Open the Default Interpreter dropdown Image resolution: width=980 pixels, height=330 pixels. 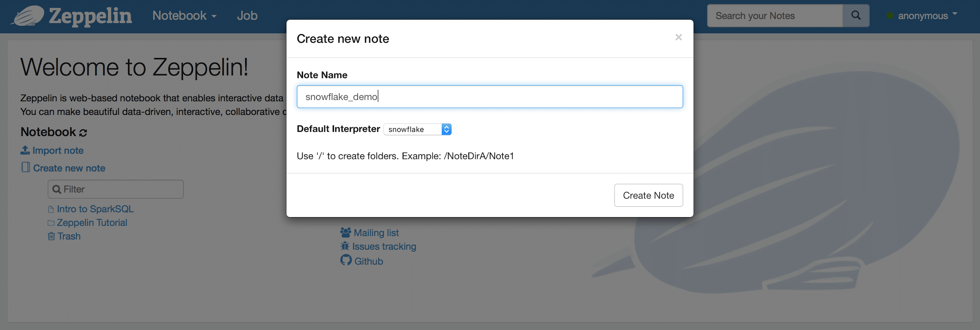[x=417, y=129]
